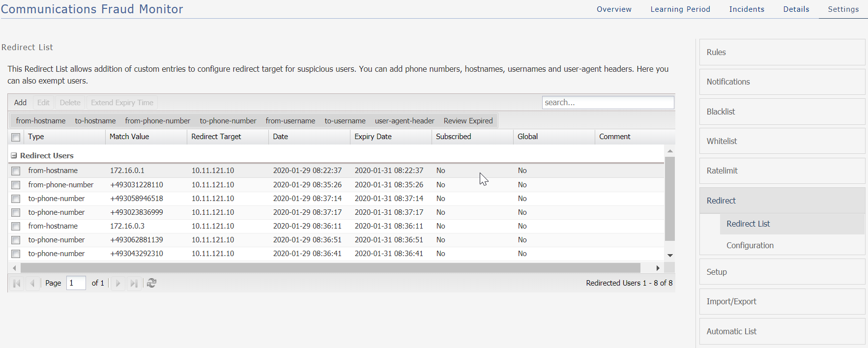868x348 pixels.
Task: Sort by Expiry Date column header
Action: click(391, 137)
